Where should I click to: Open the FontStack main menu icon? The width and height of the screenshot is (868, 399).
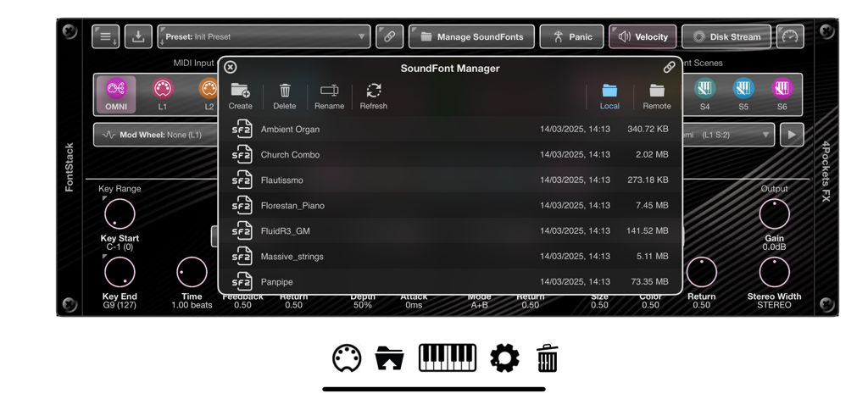coord(106,37)
